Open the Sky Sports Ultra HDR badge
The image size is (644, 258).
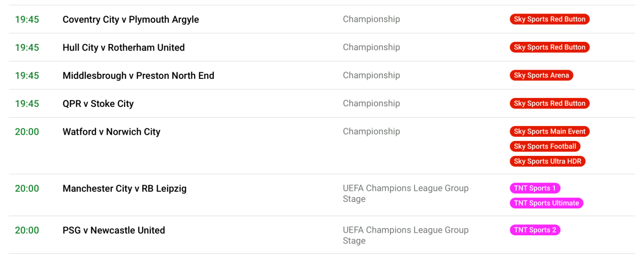click(547, 162)
